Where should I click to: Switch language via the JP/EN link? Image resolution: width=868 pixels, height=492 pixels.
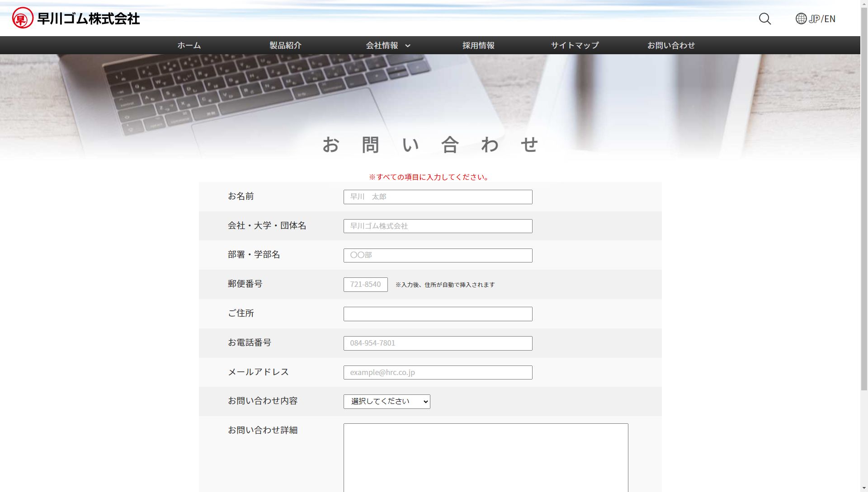coord(822,19)
